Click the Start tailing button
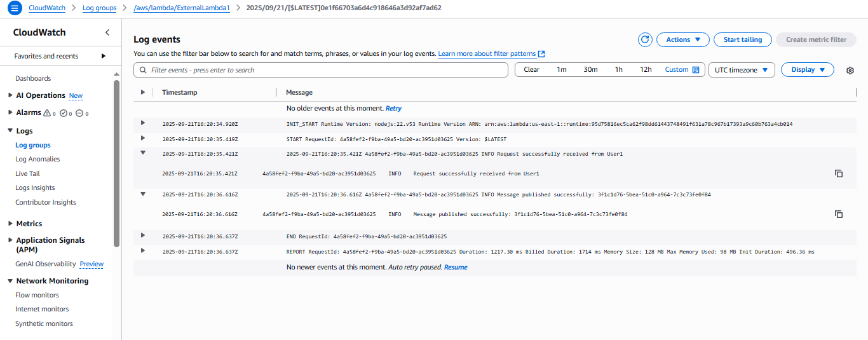Screen dimensions: 868x340 pyautogui.click(x=743, y=39)
